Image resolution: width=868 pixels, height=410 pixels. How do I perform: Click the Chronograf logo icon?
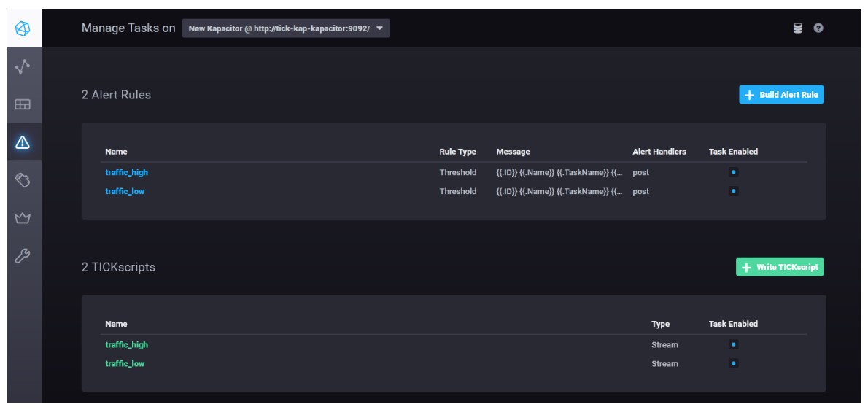22,28
